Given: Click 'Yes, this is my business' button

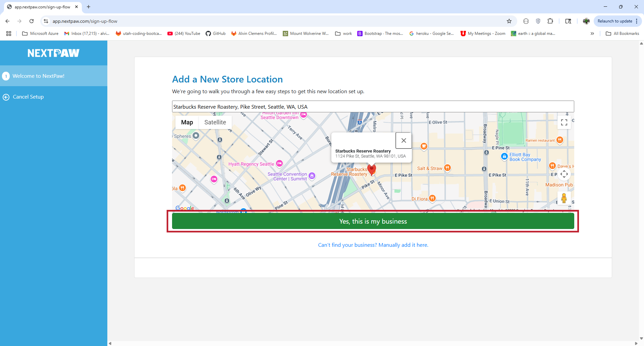Looking at the screenshot, I should [373, 221].
